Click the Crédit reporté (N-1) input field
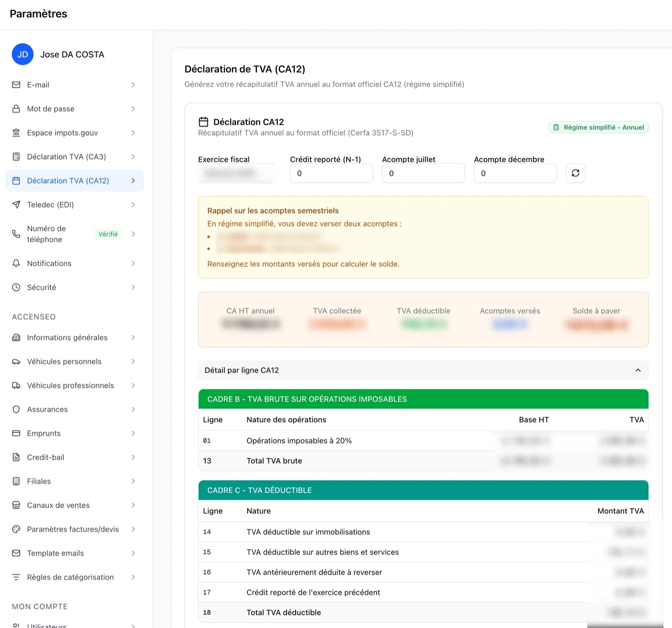 [x=331, y=173]
